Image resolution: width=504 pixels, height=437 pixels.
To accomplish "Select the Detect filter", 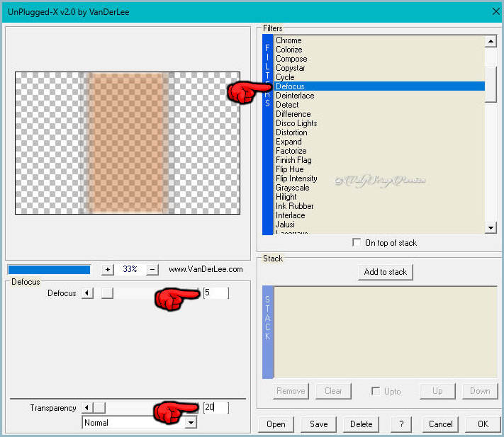I will [380, 105].
